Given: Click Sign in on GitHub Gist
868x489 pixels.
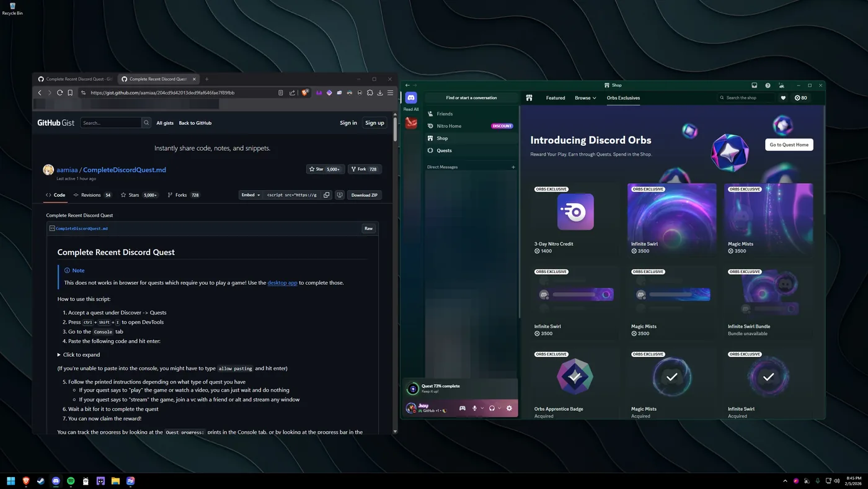Looking at the screenshot, I should click(x=348, y=123).
